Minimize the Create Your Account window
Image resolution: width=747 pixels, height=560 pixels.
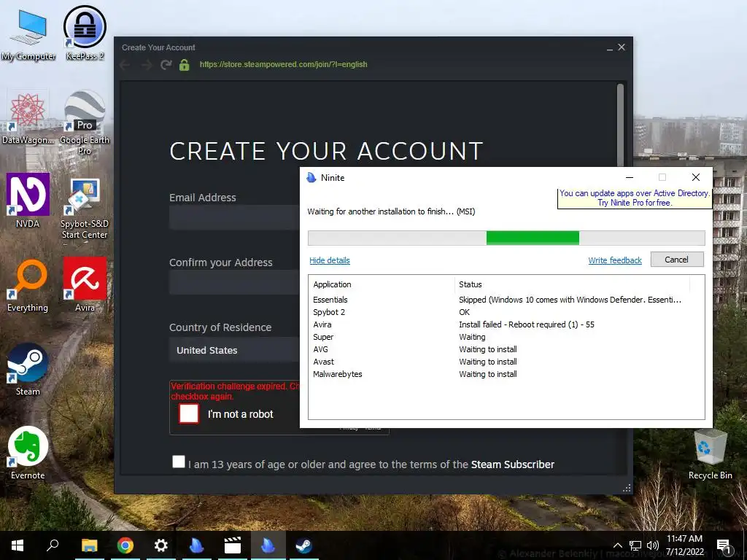pyautogui.click(x=610, y=47)
